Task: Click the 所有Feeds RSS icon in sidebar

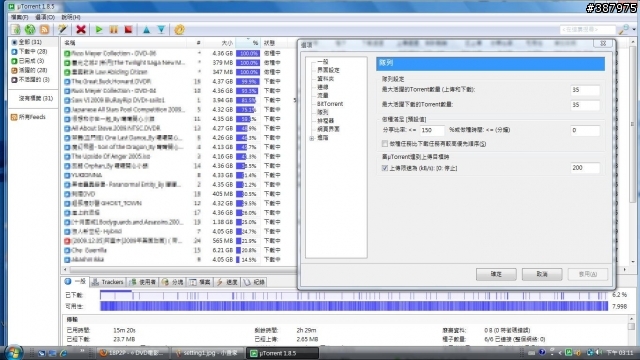Action: 14,117
